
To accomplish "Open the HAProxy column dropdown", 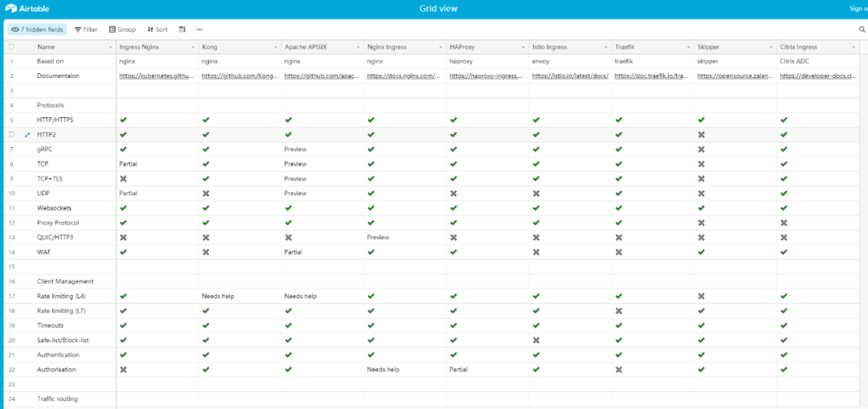I will [x=524, y=47].
